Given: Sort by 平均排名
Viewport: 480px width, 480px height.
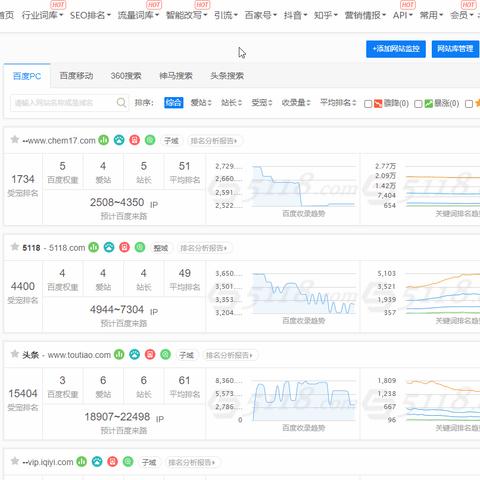Looking at the screenshot, I should (338, 103).
